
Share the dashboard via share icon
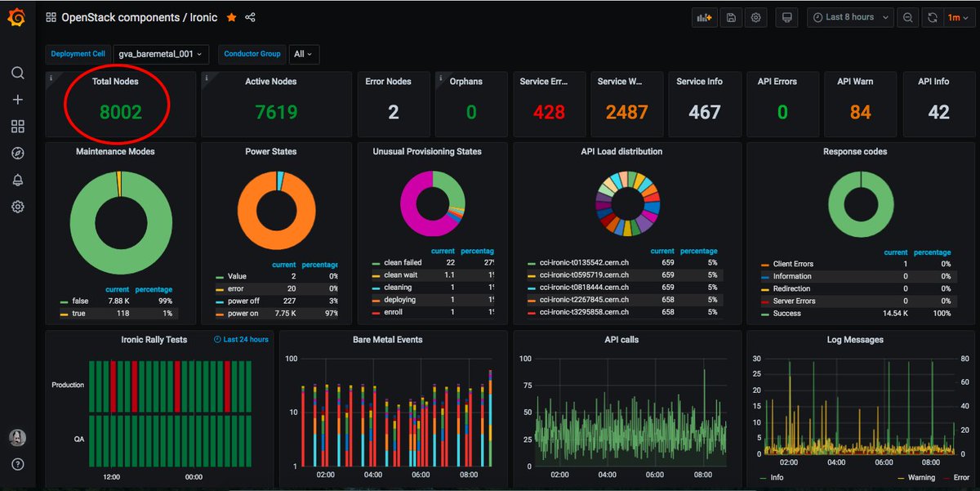point(251,17)
